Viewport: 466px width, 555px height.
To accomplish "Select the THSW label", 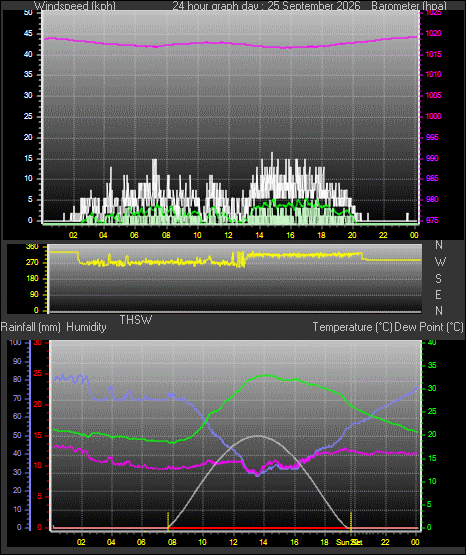I will click(x=136, y=320).
